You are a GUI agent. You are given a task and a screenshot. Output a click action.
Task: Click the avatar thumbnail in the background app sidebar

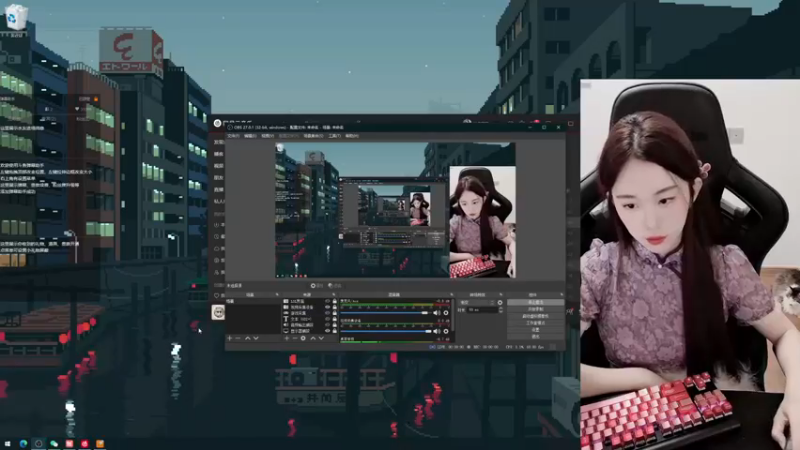pos(218,312)
